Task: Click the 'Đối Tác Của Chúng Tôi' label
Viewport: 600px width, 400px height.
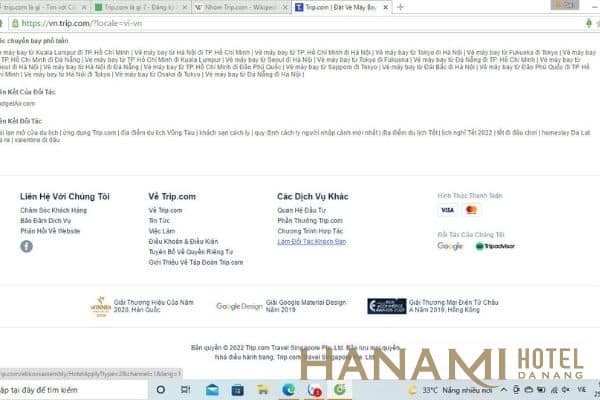Action: coord(471,235)
